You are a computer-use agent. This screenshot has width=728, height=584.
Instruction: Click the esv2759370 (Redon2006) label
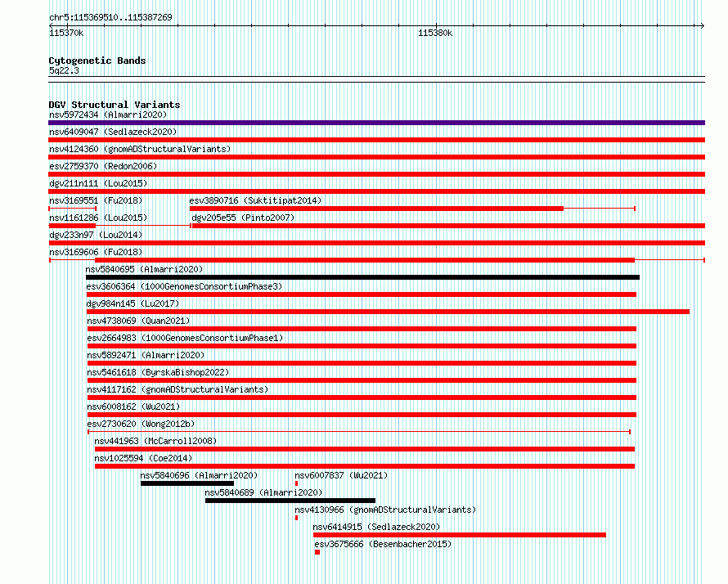[103, 166]
